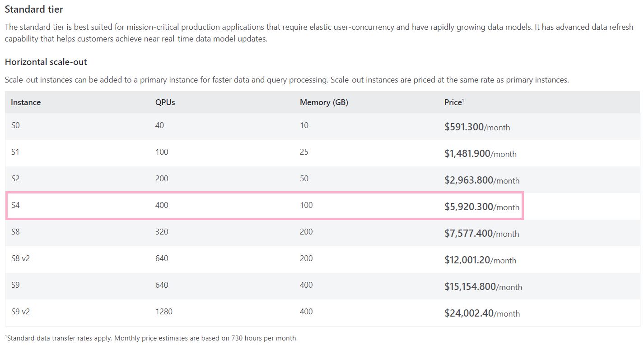The width and height of the screenshot is (644, 345).
Task: Select the Instance column header
Action: [26, 102]
